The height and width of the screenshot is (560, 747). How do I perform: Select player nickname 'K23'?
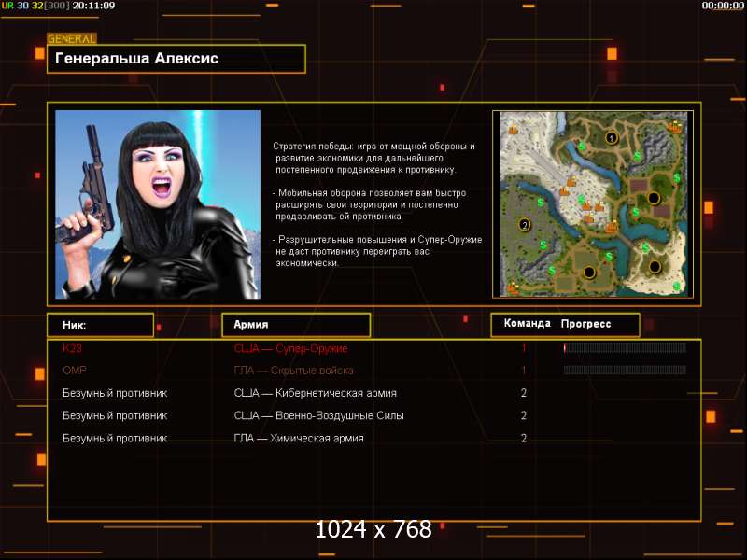pyautogui.click(x=72, y=348)
